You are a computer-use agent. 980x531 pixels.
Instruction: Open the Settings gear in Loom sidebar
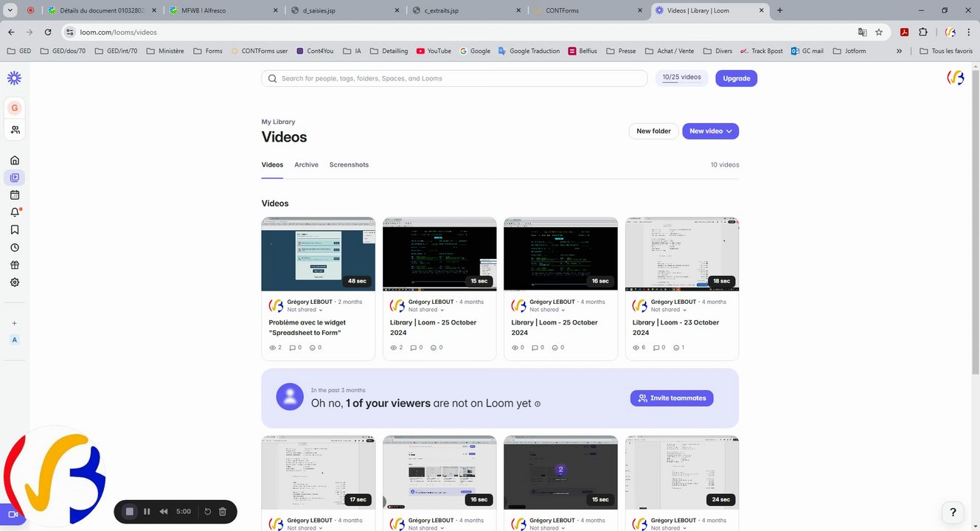pyautogui.click(x=14, y=282)
